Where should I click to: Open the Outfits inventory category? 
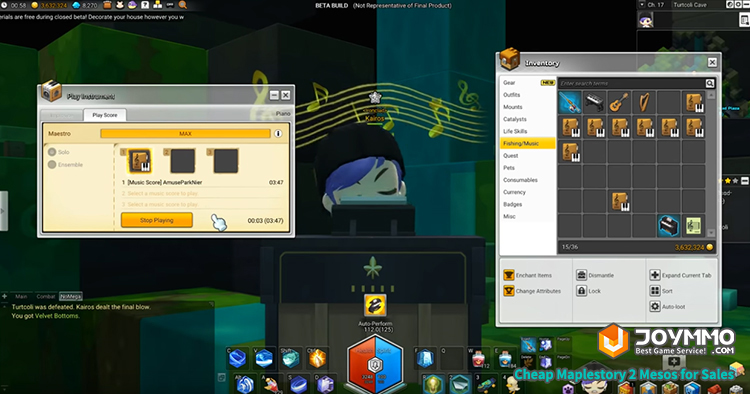pos(511,95)
